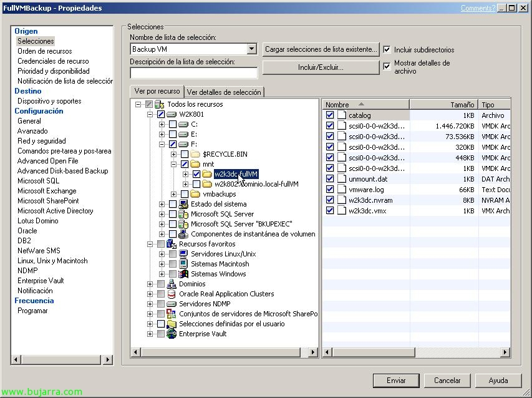Click the Enterprise Vault icon
The width and height of the screenshot is (532, 398).
[172, 334]
